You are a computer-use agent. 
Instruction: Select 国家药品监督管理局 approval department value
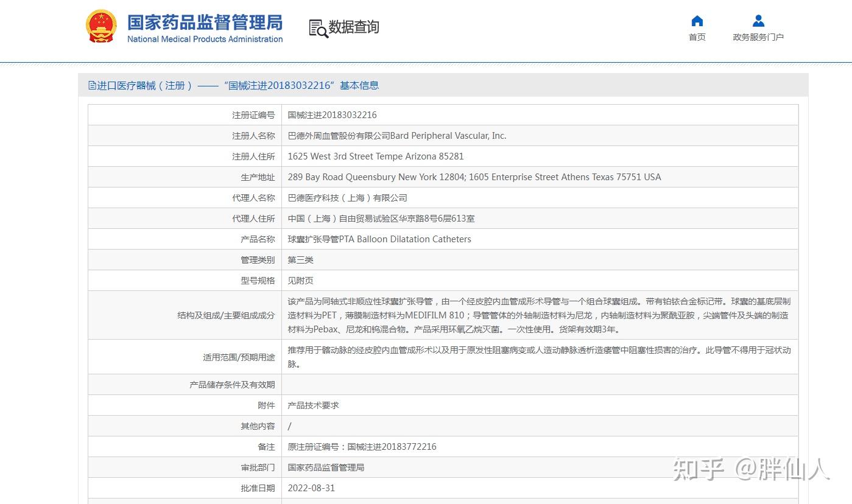pyautogui.click(x=326, y=467)
